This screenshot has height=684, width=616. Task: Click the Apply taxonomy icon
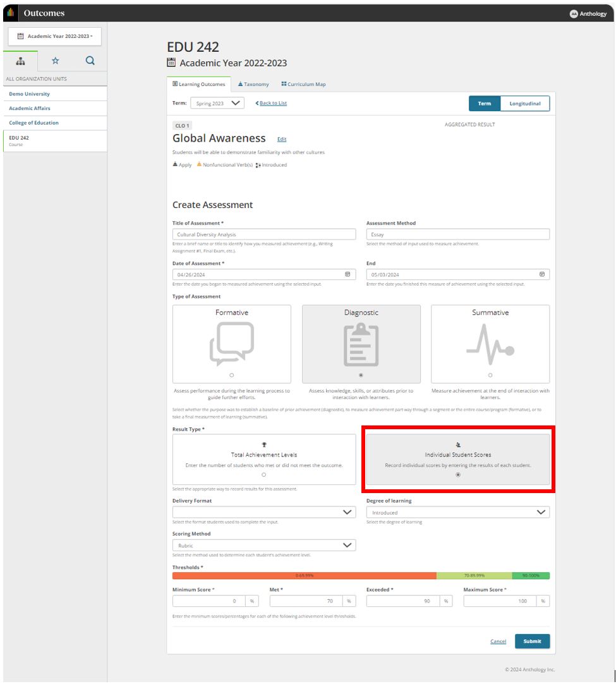175,164
